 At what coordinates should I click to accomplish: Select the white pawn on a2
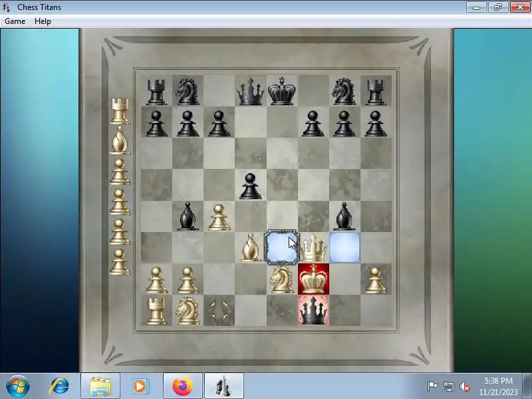click(156, 280)
